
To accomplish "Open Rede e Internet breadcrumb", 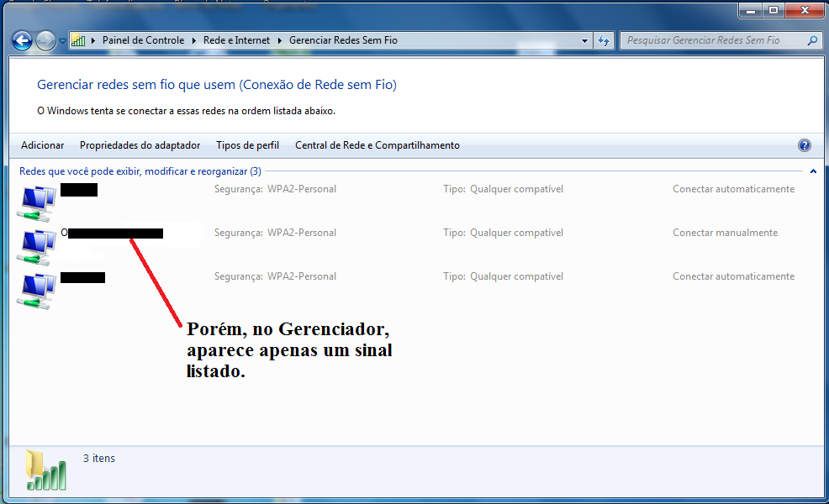I will pyautogui.click(x=236, y=40).
